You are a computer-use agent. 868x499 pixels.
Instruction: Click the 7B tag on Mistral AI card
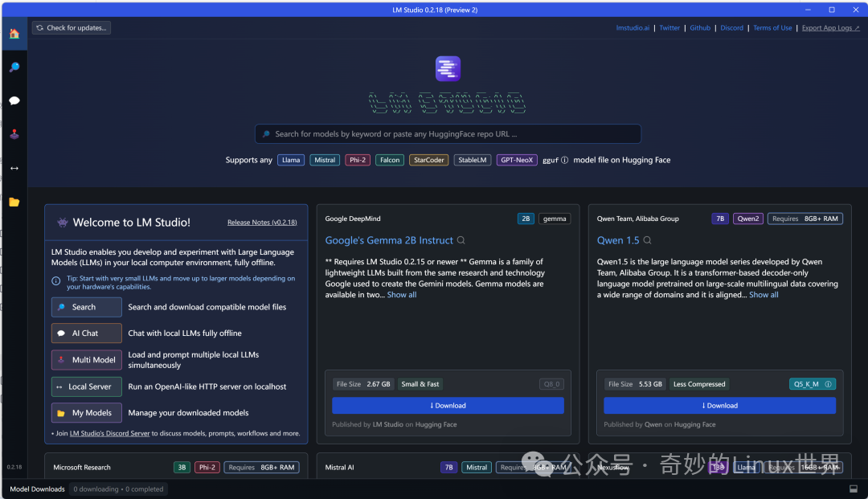pyautogui.click(x=448, y=468)
